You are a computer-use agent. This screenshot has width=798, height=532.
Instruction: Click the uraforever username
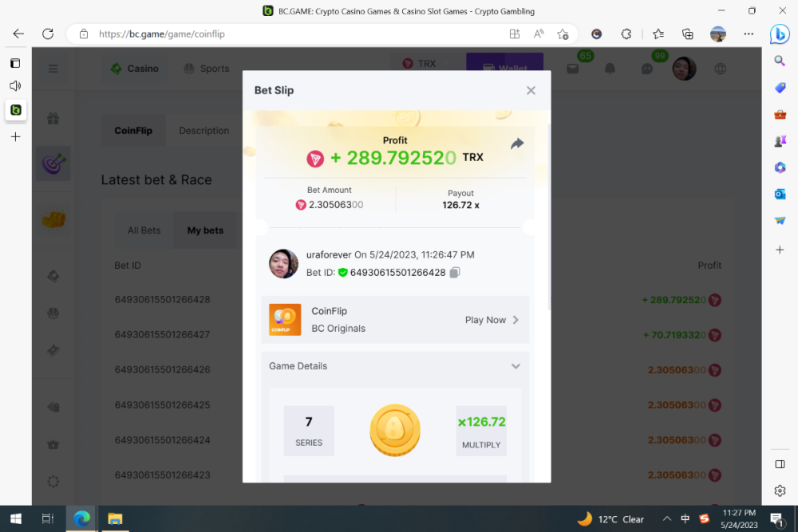tap(328, 255)
